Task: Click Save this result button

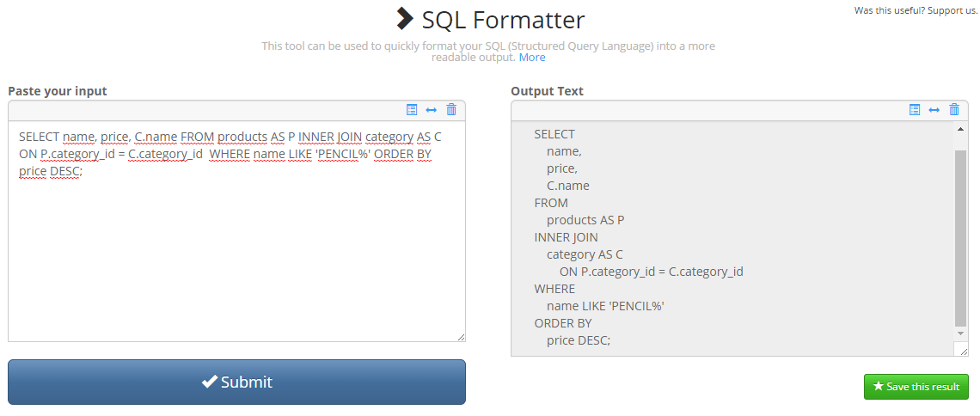Action: coord(916,387)
